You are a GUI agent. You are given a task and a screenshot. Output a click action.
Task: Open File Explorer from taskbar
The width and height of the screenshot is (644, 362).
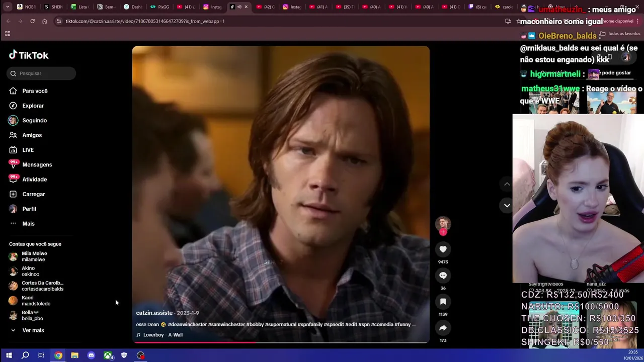pos(74,355)
